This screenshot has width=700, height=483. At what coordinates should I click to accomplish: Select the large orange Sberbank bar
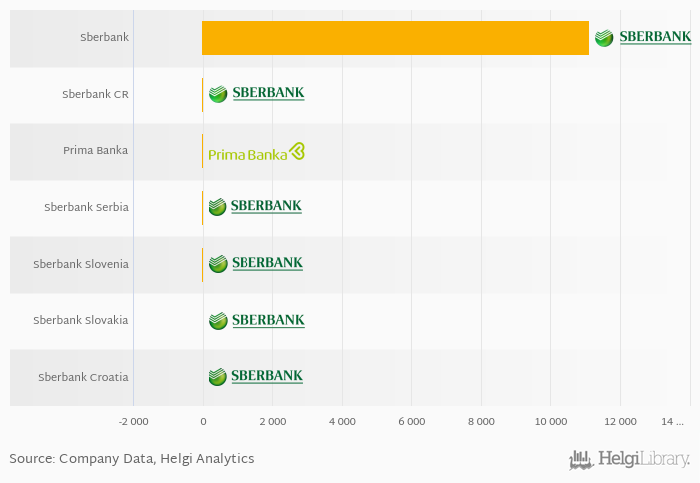click(396, 38)
